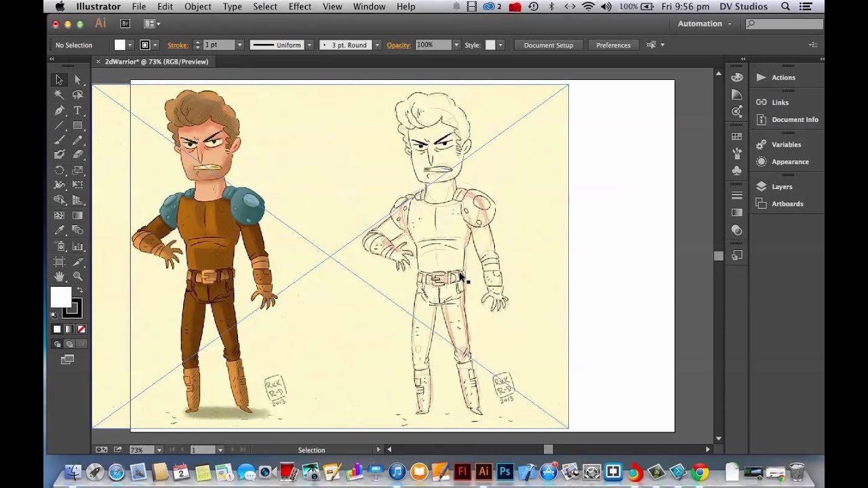The width and height of the screenshot is (868, 488).
Task: Click the artboard number field showing 1
Action: [x=202, y=450]
